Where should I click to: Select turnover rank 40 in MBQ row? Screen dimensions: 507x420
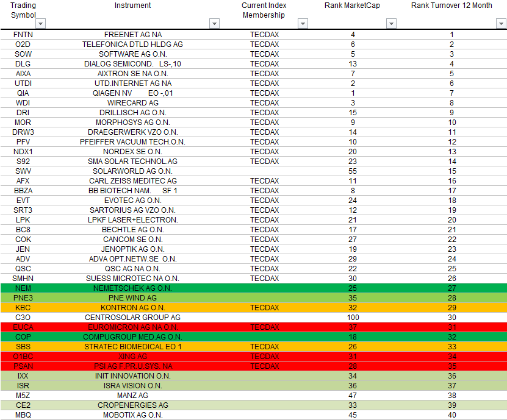tap(451, 415)
